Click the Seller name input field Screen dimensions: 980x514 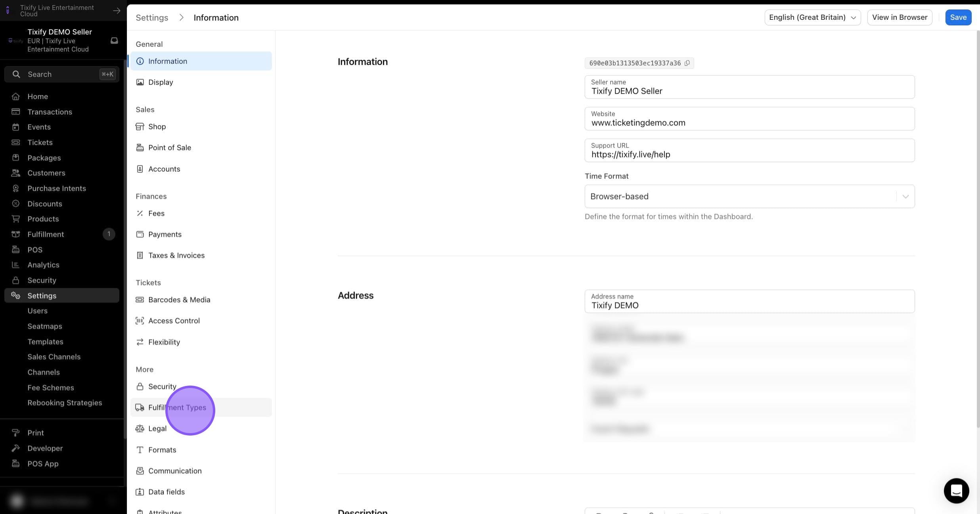tap(749, 87)
